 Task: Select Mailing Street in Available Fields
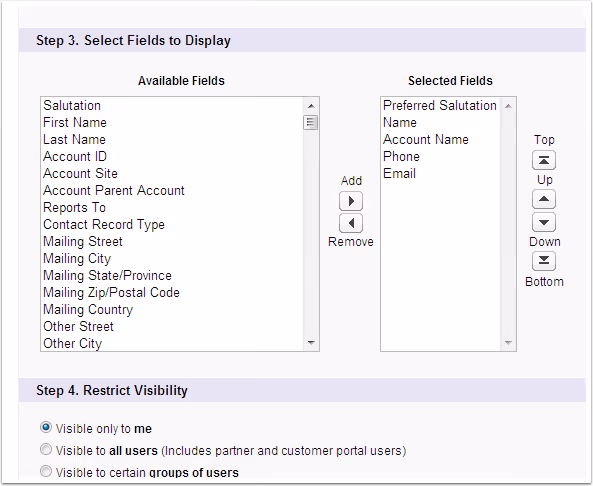click(x=172, y=242)
